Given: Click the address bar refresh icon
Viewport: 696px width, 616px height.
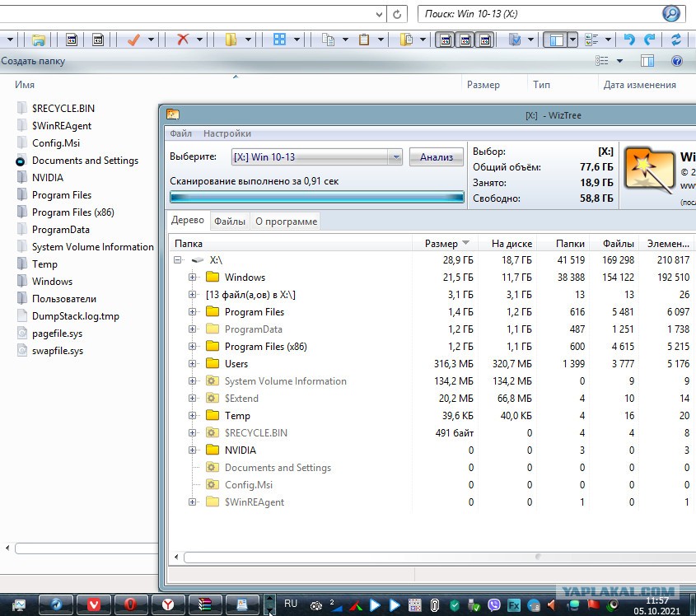Looking at the screenshot, I should (397, 14).
